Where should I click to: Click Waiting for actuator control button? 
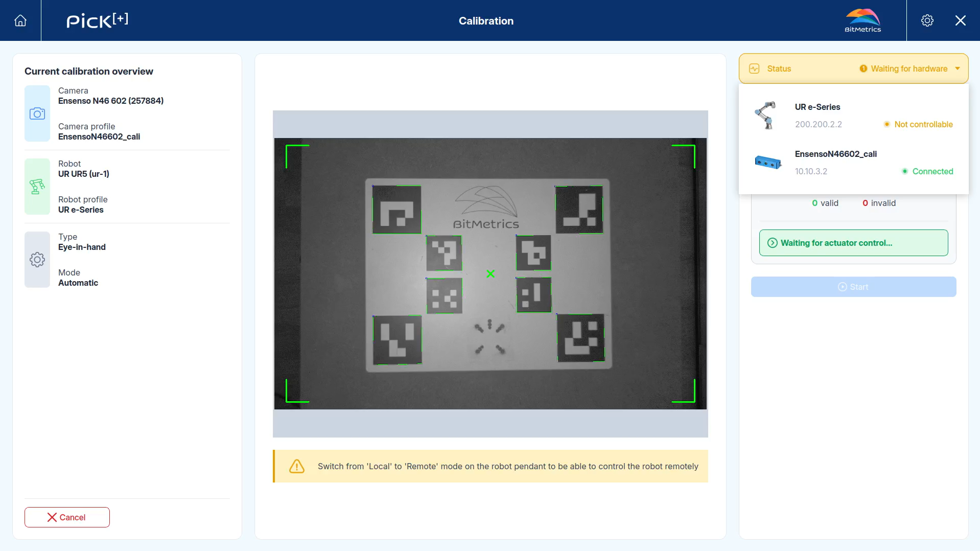(853, 243)
